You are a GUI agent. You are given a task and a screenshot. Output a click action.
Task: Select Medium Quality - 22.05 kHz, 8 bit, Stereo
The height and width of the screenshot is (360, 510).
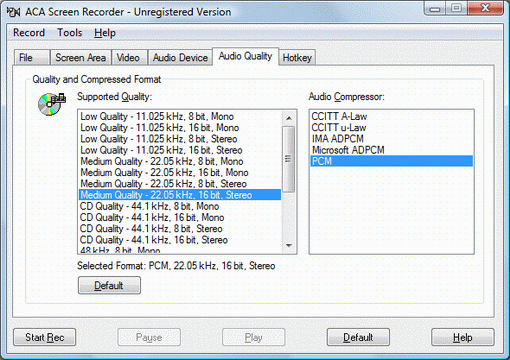coord(180,184)
